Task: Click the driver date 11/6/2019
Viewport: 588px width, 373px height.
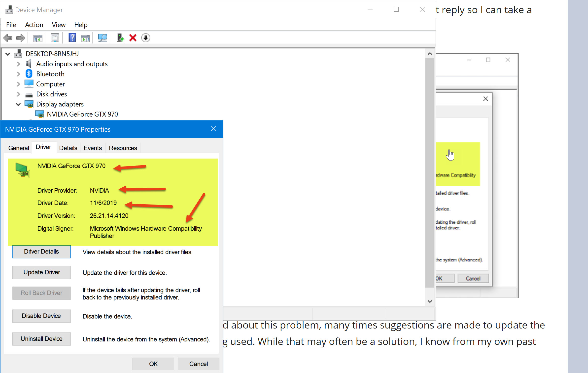Action: click(x=103, y=203)
